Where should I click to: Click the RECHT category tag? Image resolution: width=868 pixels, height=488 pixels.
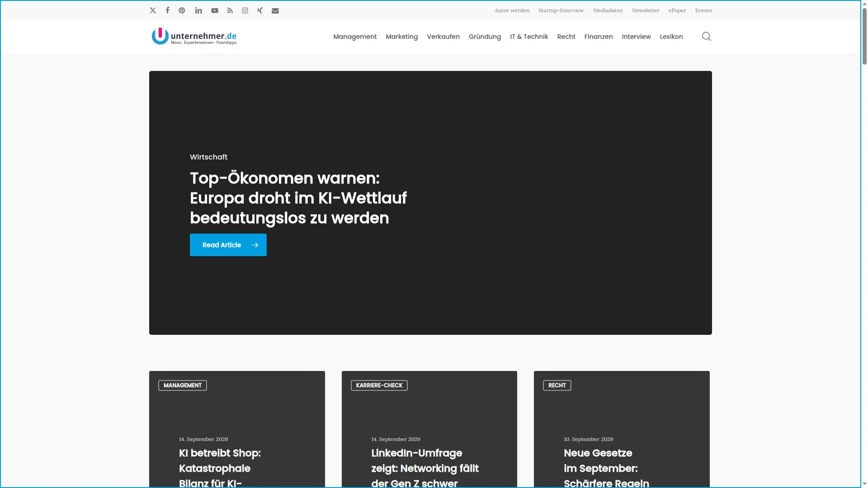pos(557,385)
